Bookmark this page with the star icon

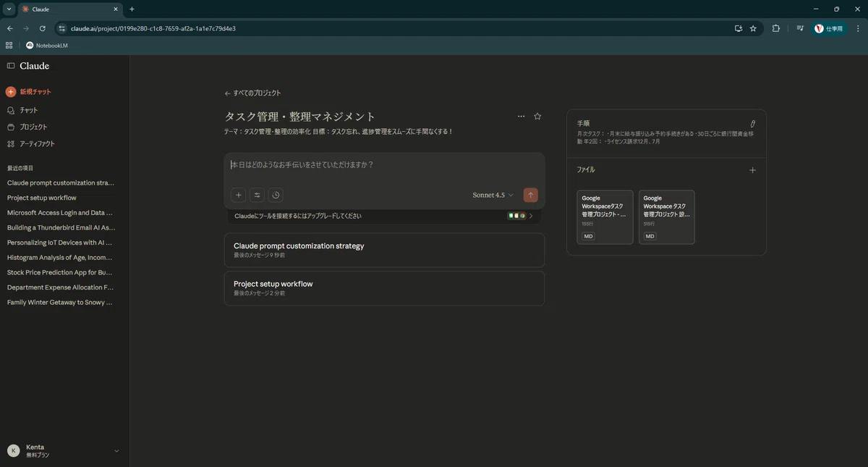pyautogui.click(x=753, y=28)
